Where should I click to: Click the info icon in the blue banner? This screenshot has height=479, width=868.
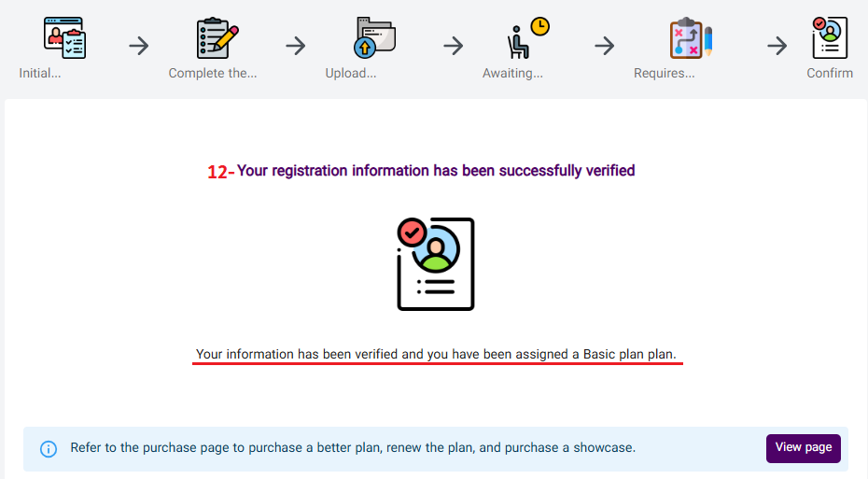click(49, 449)
